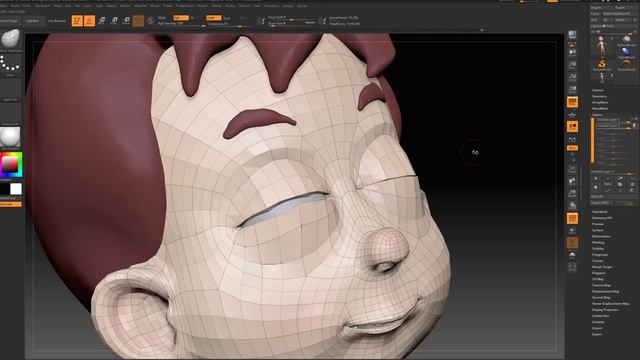This screenshot has height=360, width=640.
Task: Select the Rotate transform tool
Action: point(126,21)
